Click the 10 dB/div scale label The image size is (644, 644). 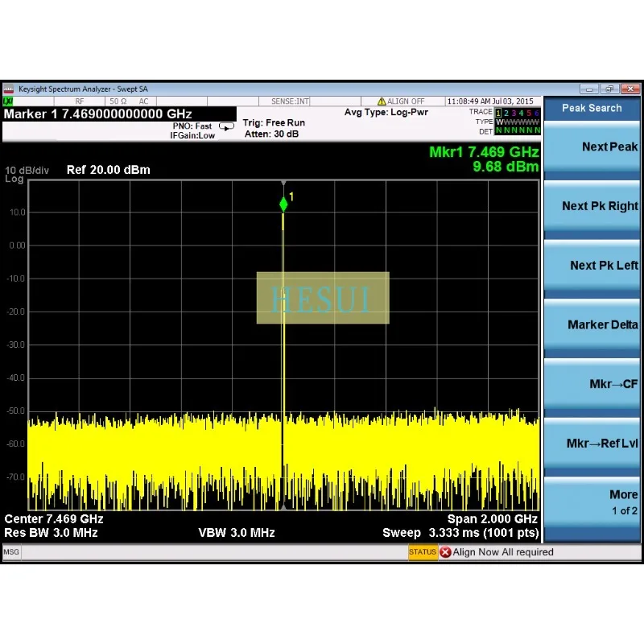pos(27,171)
